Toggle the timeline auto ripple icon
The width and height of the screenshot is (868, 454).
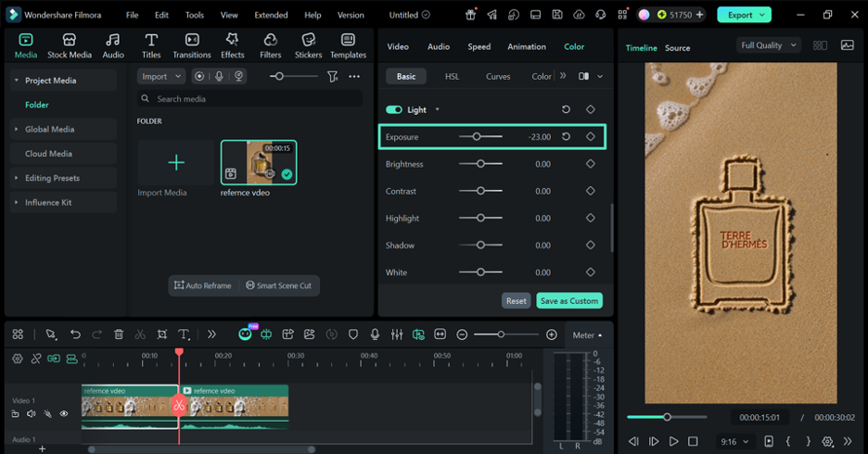coord(72,359)
